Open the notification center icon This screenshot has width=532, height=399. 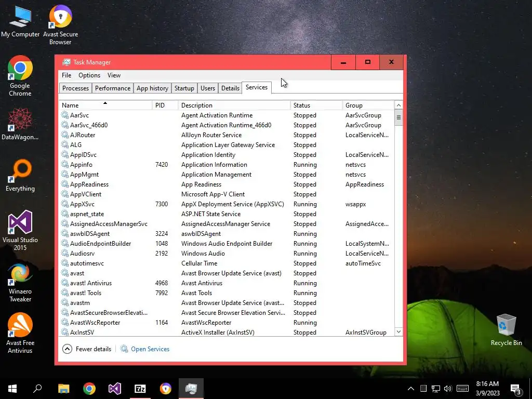point(515,390)
